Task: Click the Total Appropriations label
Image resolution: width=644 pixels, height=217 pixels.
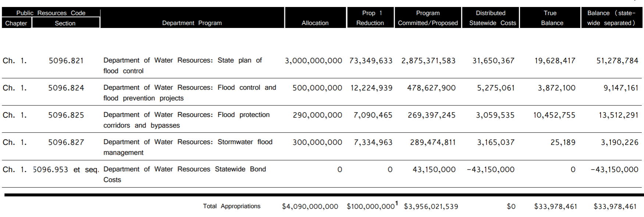Action: click(232, 206)
